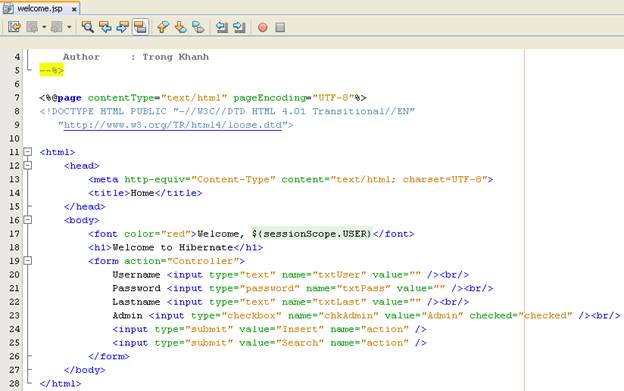Click Find Previous Occurrence icon
The width and height of the screenshot is (624, 391).
[x=105, y=27]
